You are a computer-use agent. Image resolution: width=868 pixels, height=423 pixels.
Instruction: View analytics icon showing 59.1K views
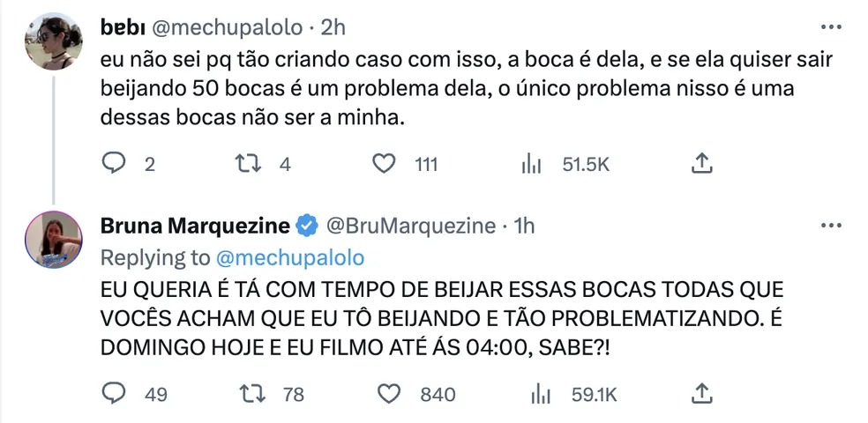540,394
